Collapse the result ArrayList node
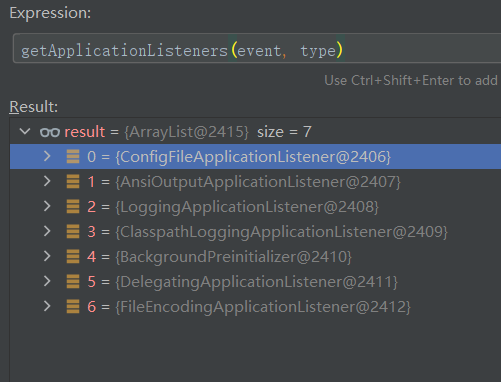Viewport: 501px width, 382px height. (25, 131)
